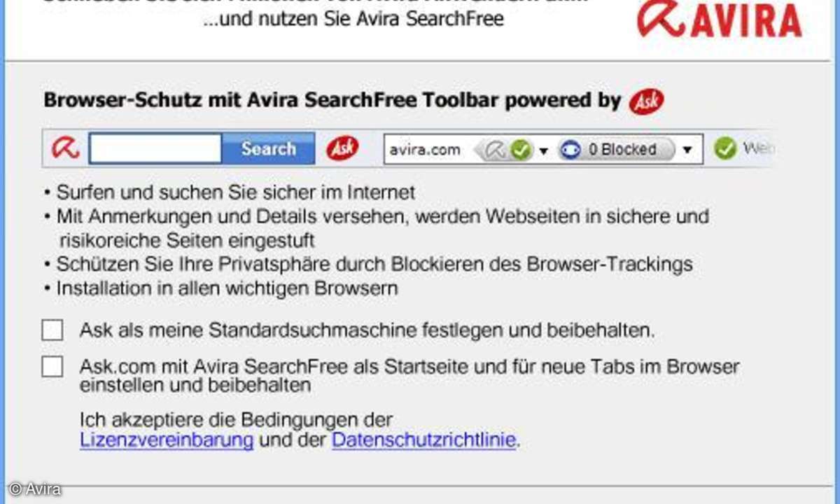
Task: Click the 'avira.com' text in the toolbar
Action: [x=425, y=150]
